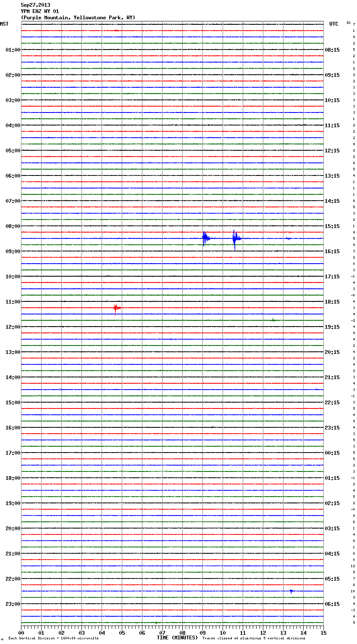The height and width of the screenshot is (644, 357).
Task: Click the 18:15 UTC time label
Action: (x=332, y=302)
